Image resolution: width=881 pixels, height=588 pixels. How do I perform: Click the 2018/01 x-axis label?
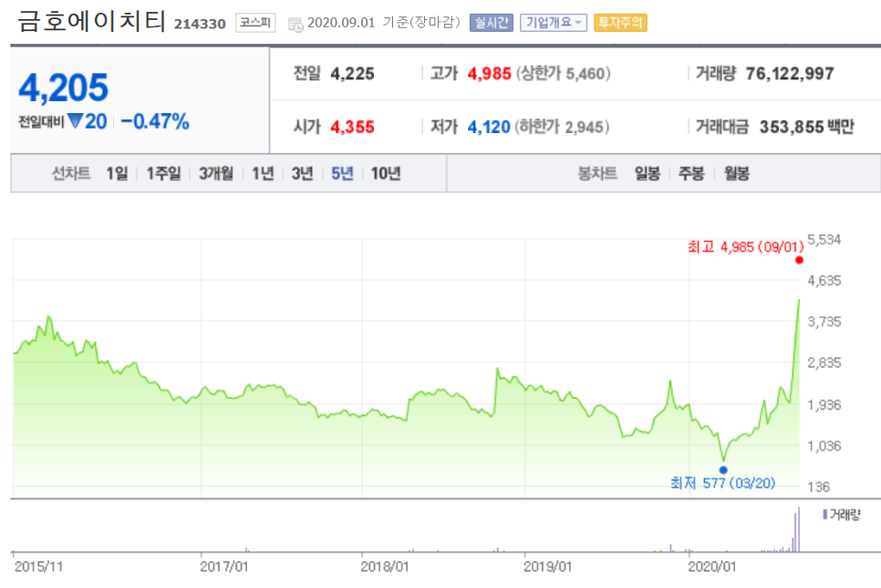385,567
